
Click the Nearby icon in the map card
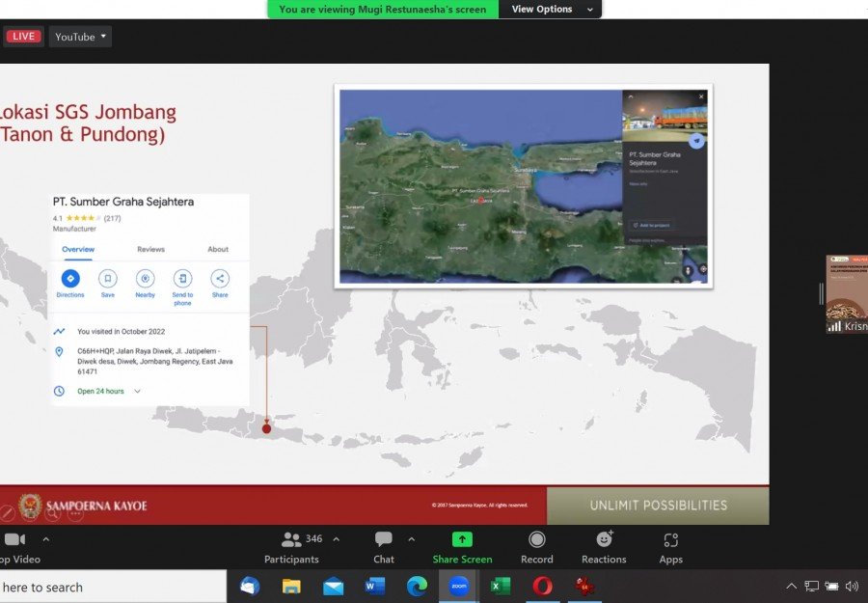(x=145, y=279)
